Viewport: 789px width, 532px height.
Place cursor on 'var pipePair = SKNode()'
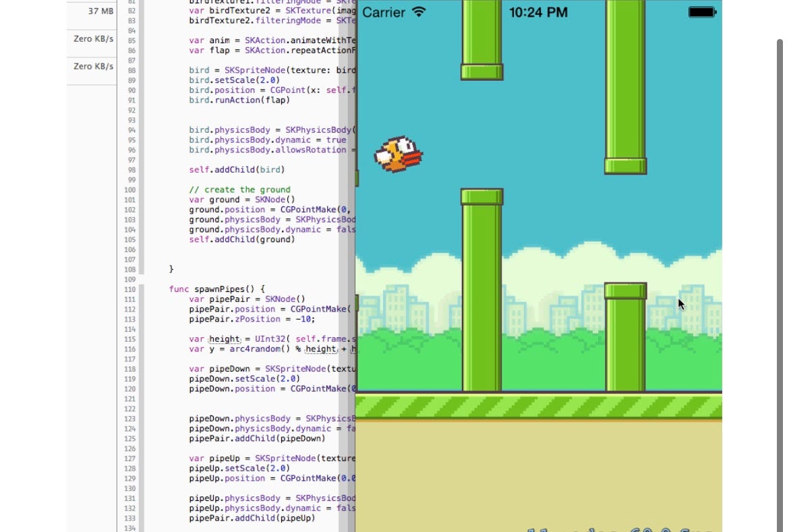point(247,299)
